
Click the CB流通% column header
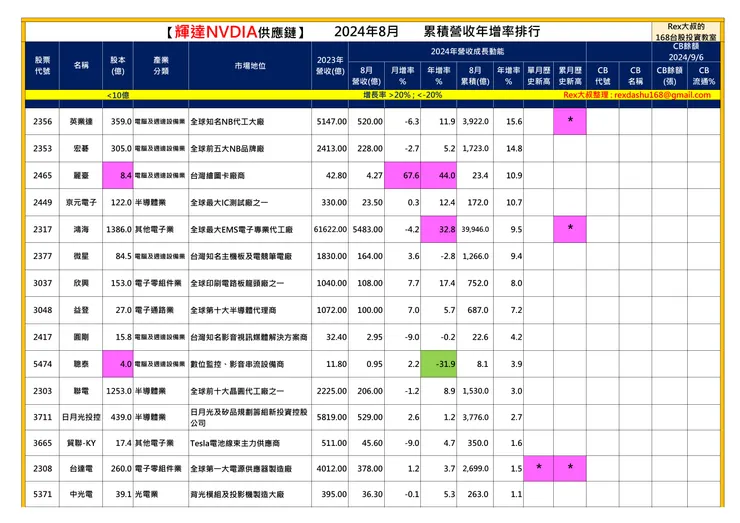704,76
